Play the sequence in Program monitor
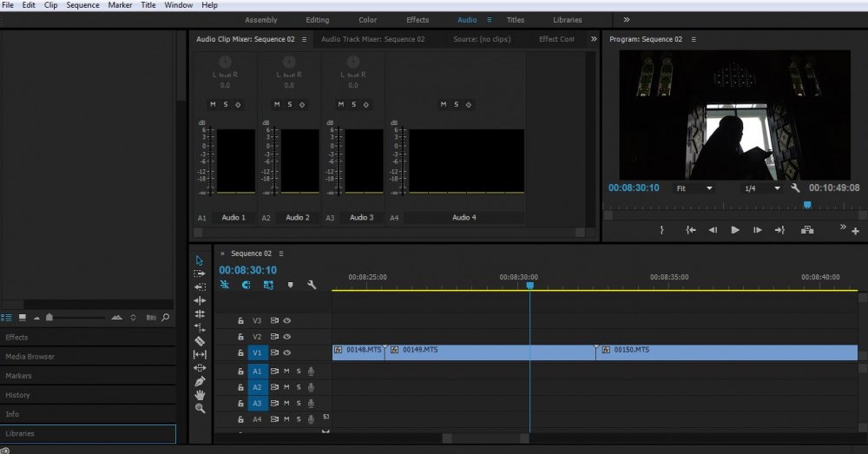Screen dimensions: 868x454 click(x=735, y=230)
